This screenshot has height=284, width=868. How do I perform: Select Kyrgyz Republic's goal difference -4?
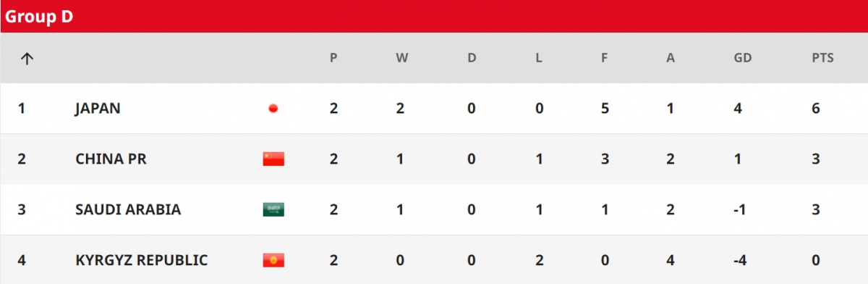[x=740, y=260]
